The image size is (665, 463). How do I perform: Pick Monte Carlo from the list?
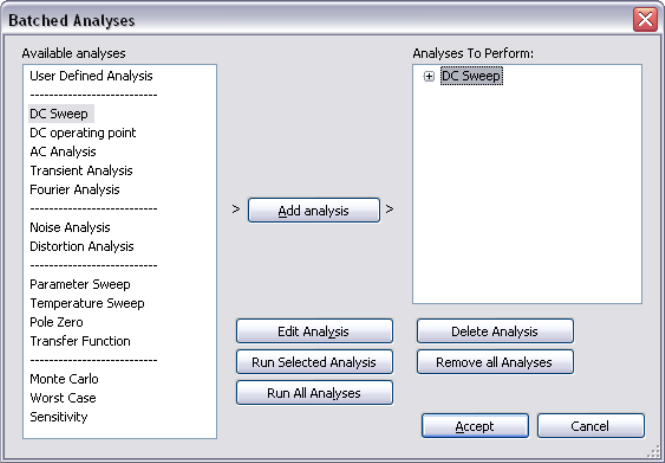(64, 380)
